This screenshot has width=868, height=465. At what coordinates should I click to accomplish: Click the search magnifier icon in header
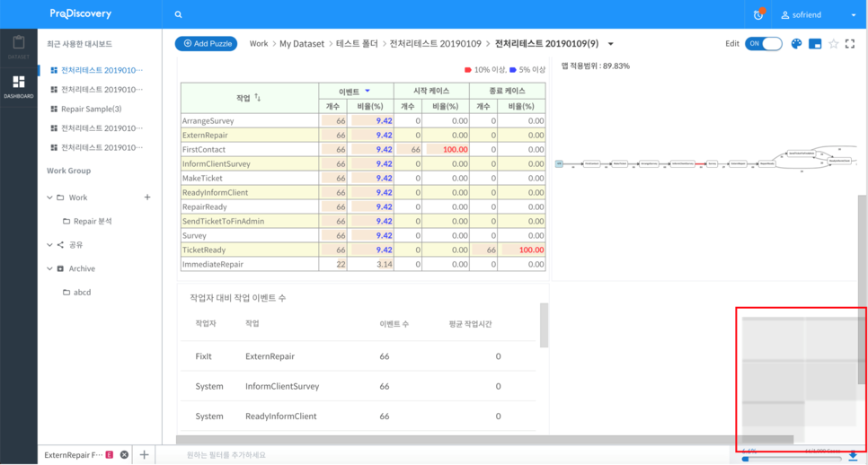tap(178, 14)
